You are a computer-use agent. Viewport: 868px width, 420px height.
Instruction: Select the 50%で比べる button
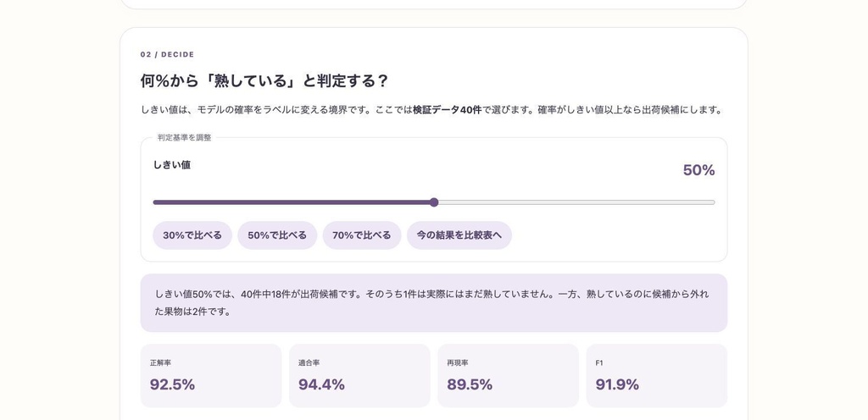(x=277, y=235)
